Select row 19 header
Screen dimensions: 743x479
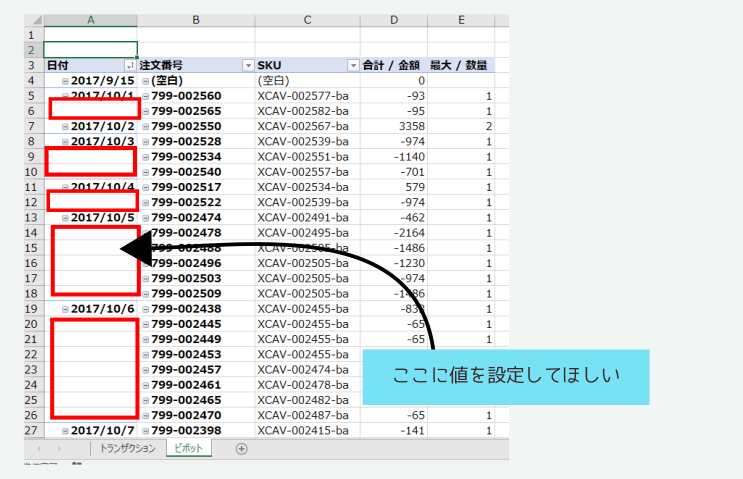click(33, 309)
